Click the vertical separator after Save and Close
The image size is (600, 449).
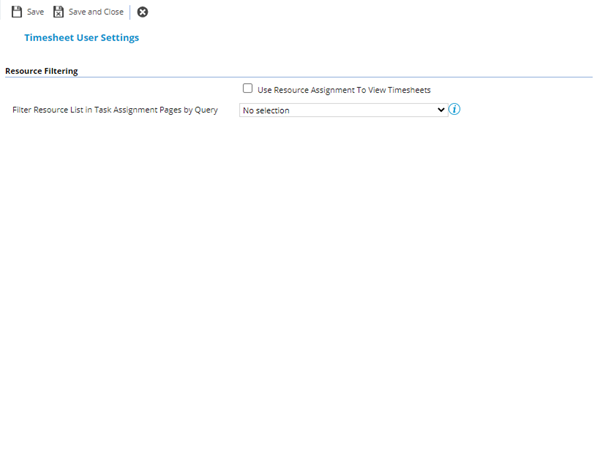(130, 12)
